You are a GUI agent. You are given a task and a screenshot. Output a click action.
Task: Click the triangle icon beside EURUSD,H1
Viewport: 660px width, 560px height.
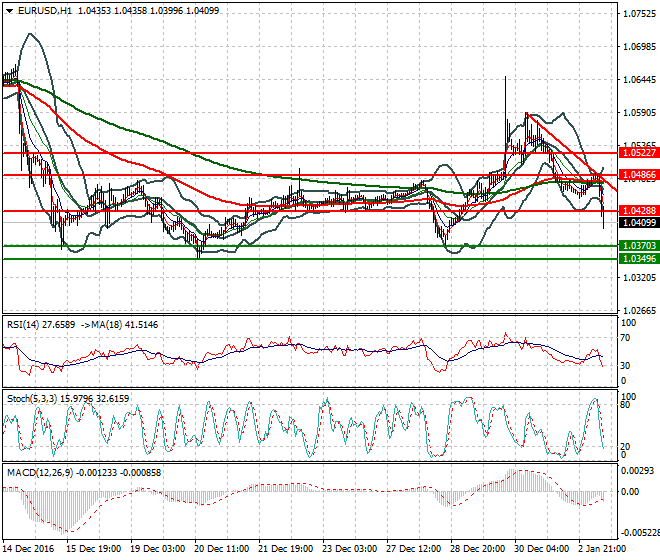click(x=9, y=11)
